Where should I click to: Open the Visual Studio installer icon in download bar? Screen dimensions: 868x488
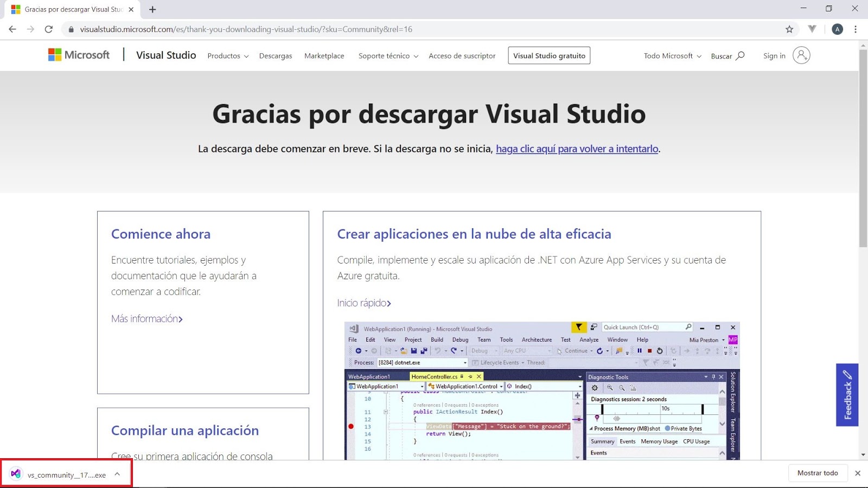(15, 473)
